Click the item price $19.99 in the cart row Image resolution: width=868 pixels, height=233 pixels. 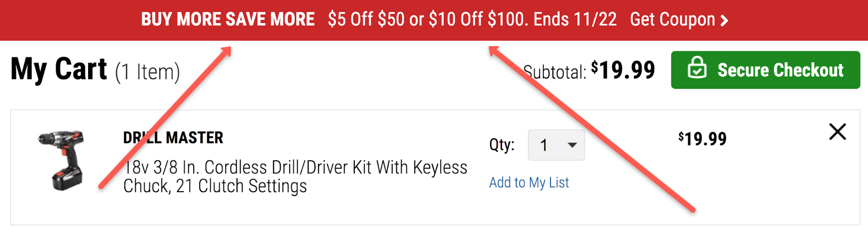(702, 139)
